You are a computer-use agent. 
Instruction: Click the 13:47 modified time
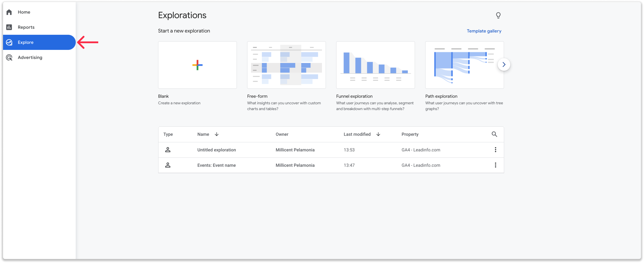(349, 165)
